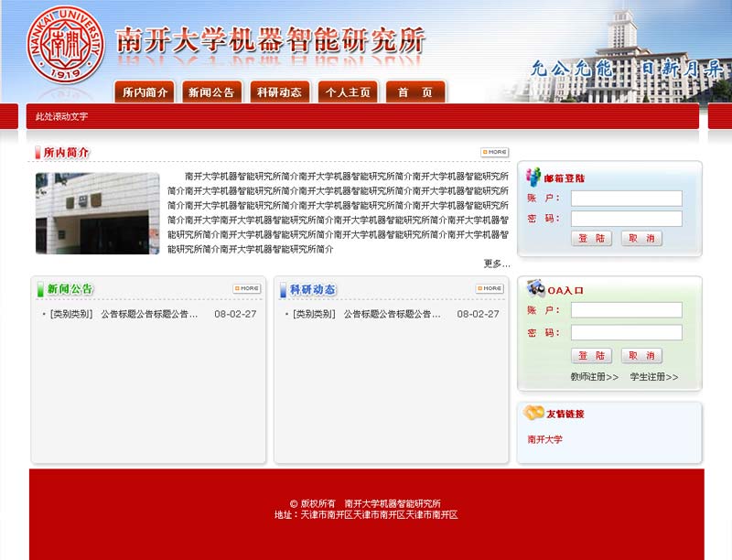Click the MORE button beside 所内简介 heading
Image resolution: width=732 pixels, height=560 pixels.
(x=494, y=152)
